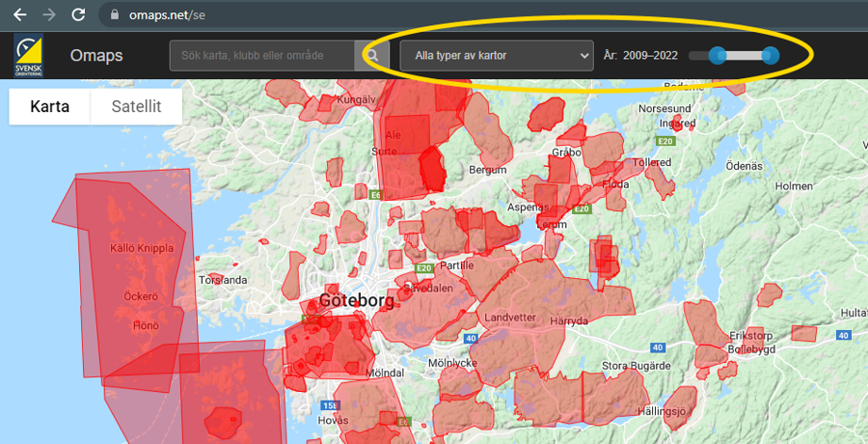Screen dimensions: 868x444
Task: Click the Bergum label
Action: tap(487, 170)
